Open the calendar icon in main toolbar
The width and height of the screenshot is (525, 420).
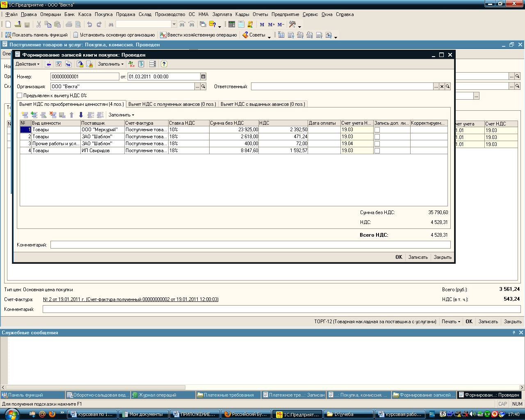[x=241, y=25]
